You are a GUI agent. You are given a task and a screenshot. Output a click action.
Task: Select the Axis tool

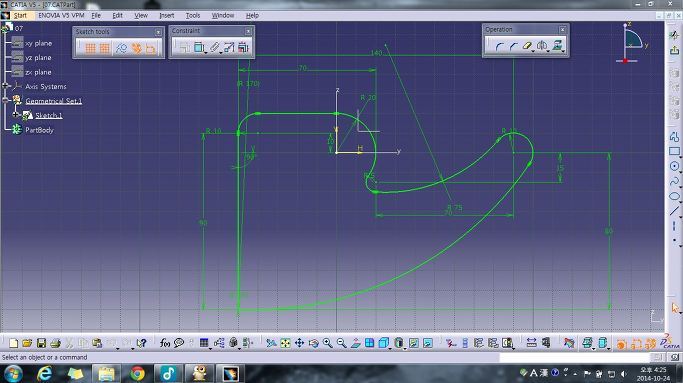[x=674, y=226]
